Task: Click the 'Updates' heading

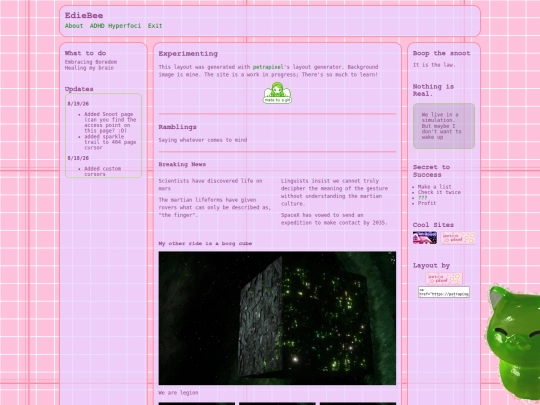Action: pos(79,89)
